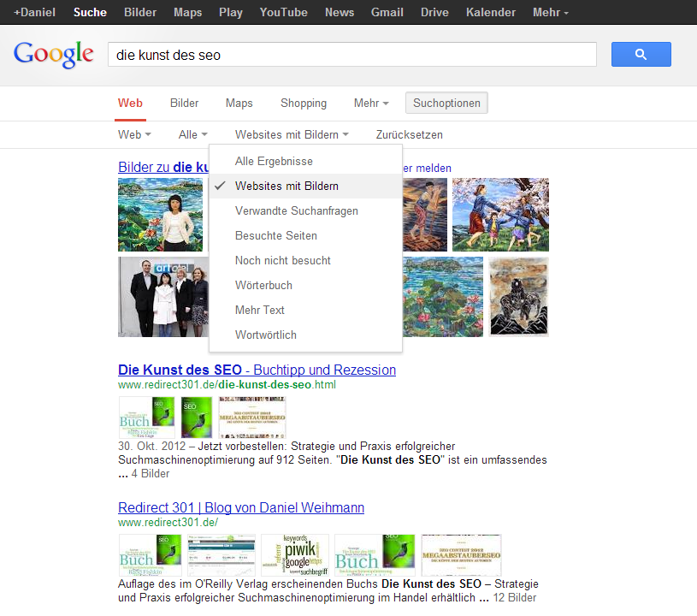Open thumbnail of two figures on raft painting
Screen dimensions: 697x616
pos(425,215)
